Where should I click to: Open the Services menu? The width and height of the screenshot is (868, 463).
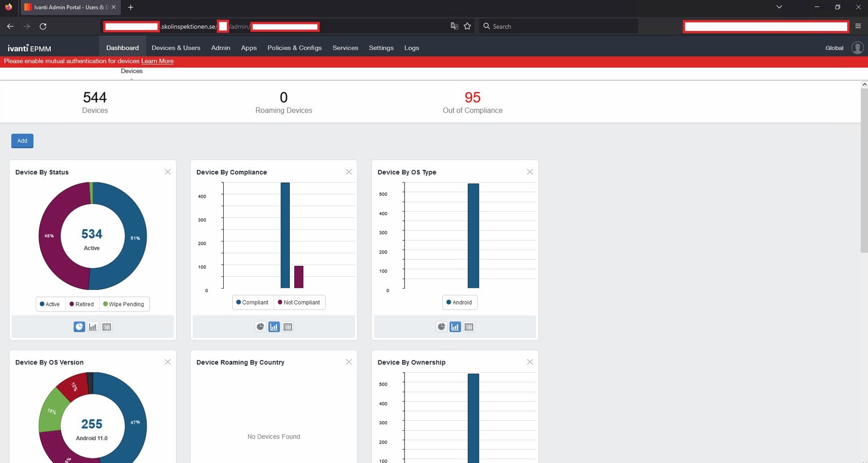tap(346, 48)
